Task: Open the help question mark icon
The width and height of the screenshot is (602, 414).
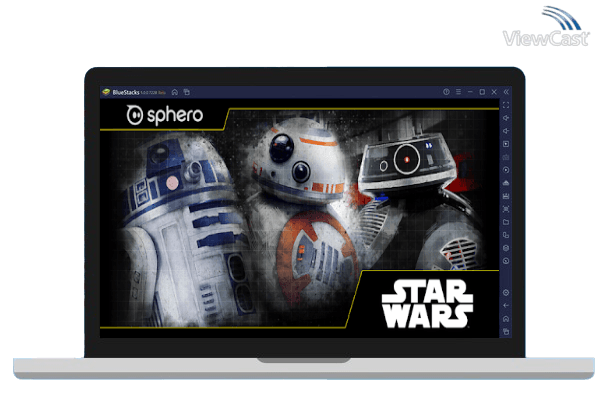Action: tap(446, 92)
